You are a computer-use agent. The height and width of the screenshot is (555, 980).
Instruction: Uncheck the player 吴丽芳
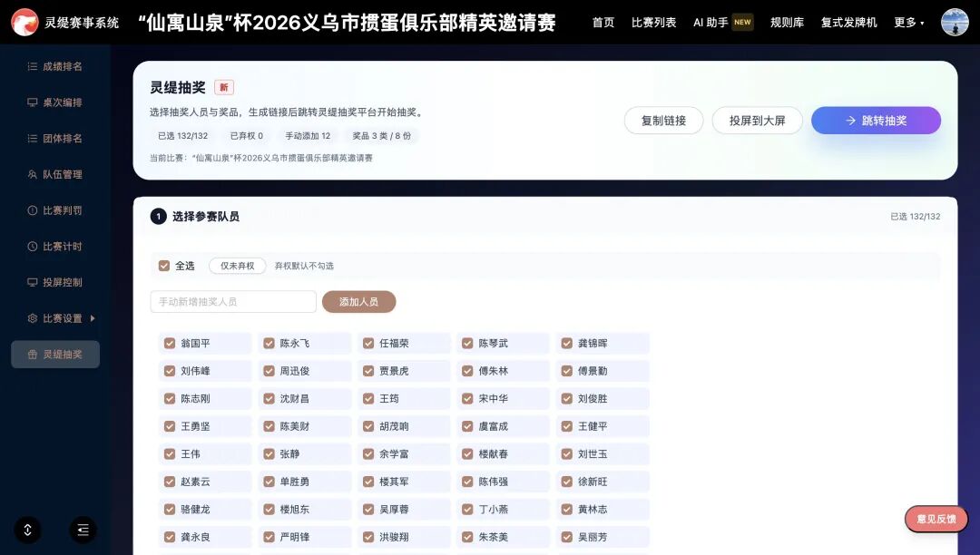pyautogui.click(x=567, y=537)
